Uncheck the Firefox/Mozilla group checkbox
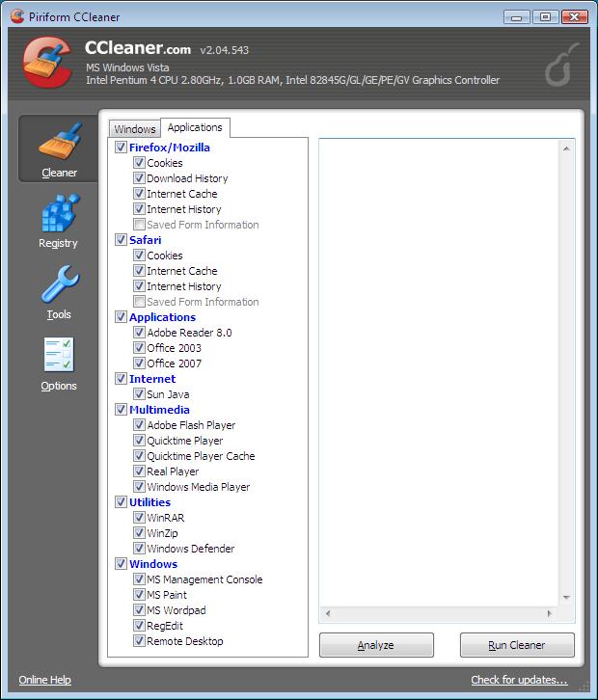Screen dimensions: 598x700 (121, 147)
